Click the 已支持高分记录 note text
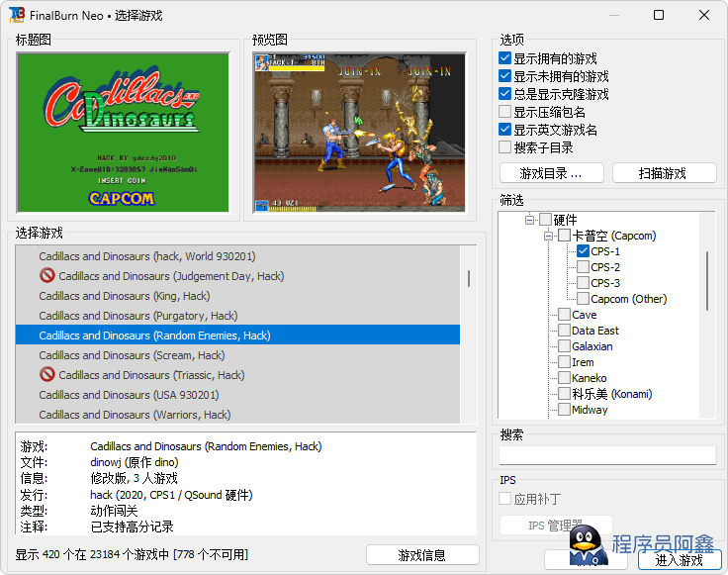The image size is (728, 575). point(132,527)
